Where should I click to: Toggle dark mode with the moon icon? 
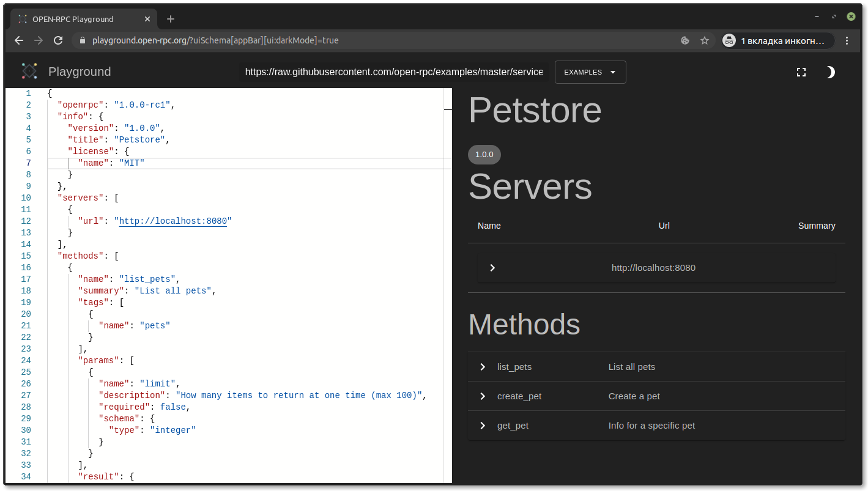coord(830,72)
